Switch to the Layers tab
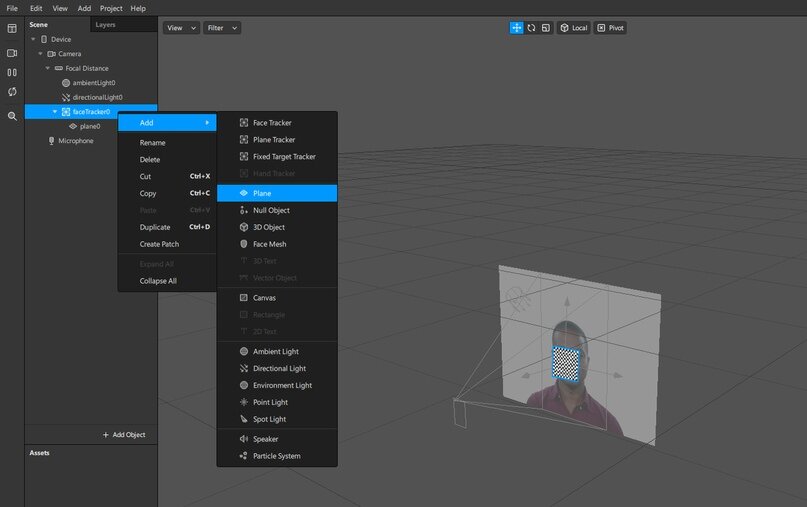Image resolution: width=807 pixels, height=507 pixels. (106, 24)
